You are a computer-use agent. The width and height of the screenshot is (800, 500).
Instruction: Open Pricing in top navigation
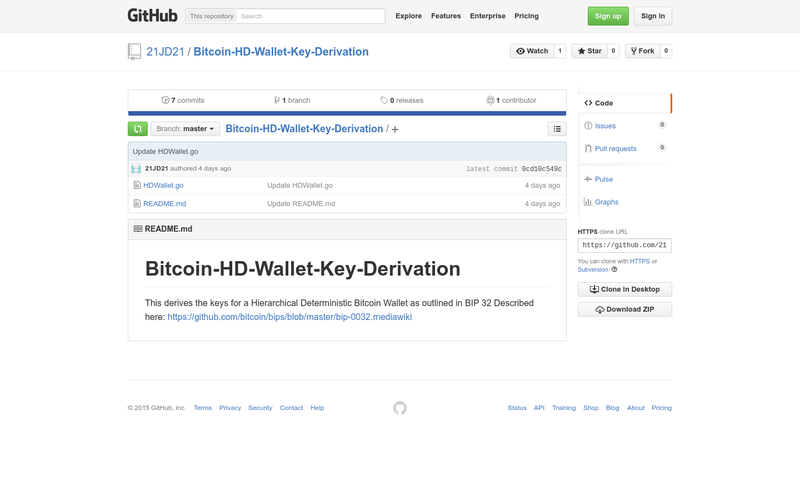[527, 16]
